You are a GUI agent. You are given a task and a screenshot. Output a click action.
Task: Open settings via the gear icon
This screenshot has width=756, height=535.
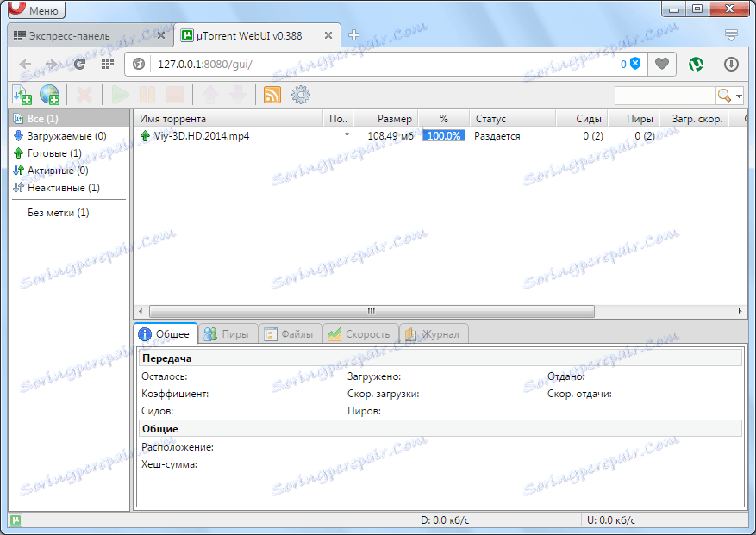(300, 95)
